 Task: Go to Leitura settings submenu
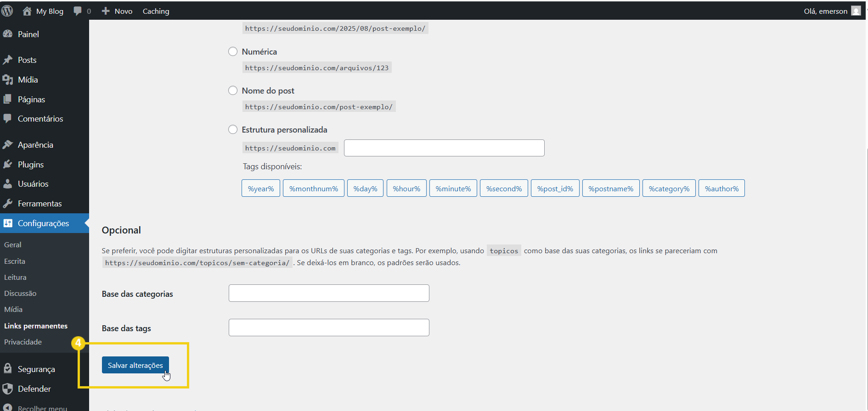pyautogui.click(x=15, y=278)
